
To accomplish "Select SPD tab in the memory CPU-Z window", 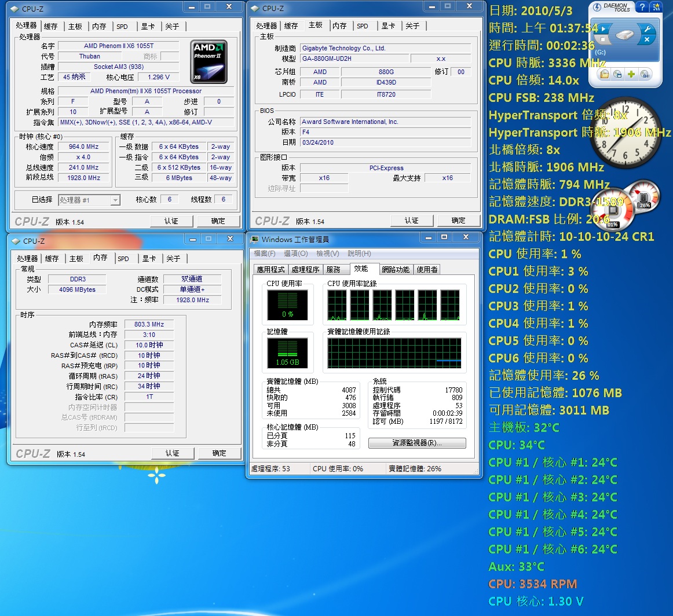I will tap(123, 259).
